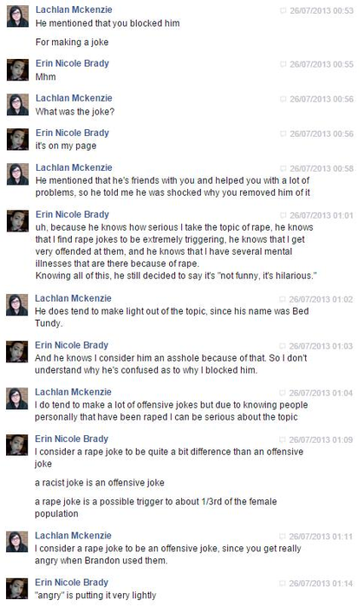364x606 pixels.
Task: Open Erin's avatar beside 'it's on my page'
Action: click(18, 139)
